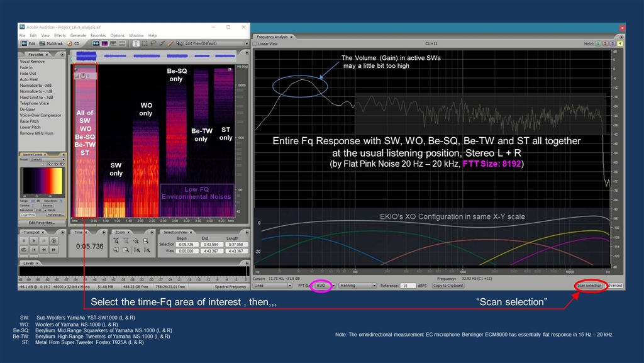Toggle Hold button 2
Viewport: 644px width, 363px height.
pyautogui.click(x=606, y=43)
